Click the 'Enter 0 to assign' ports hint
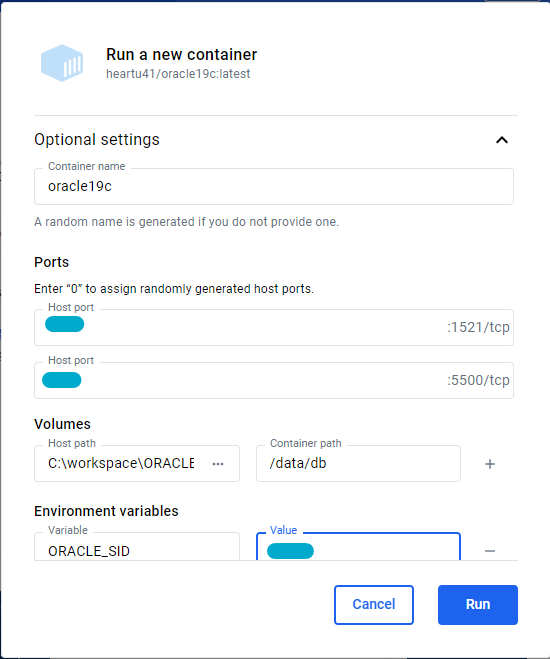Viewport: 550px width, 659px height. [174, 289]
